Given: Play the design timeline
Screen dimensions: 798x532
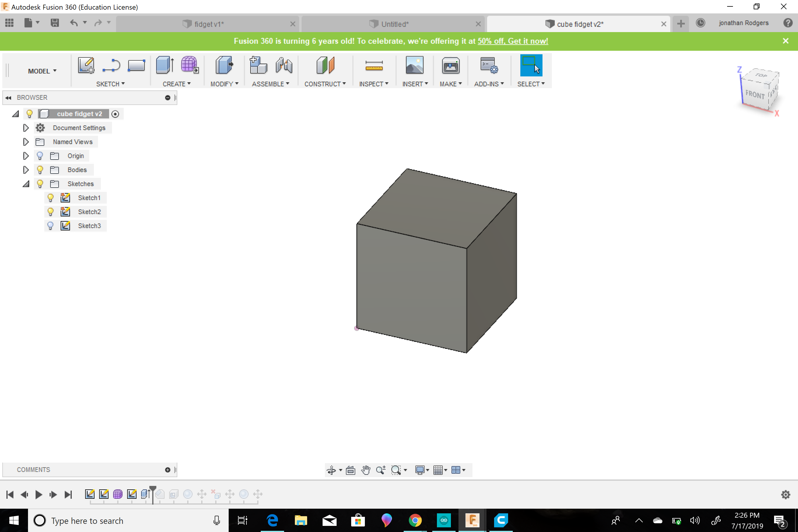Looking at the screenshot, I should (x=39, y=495).
